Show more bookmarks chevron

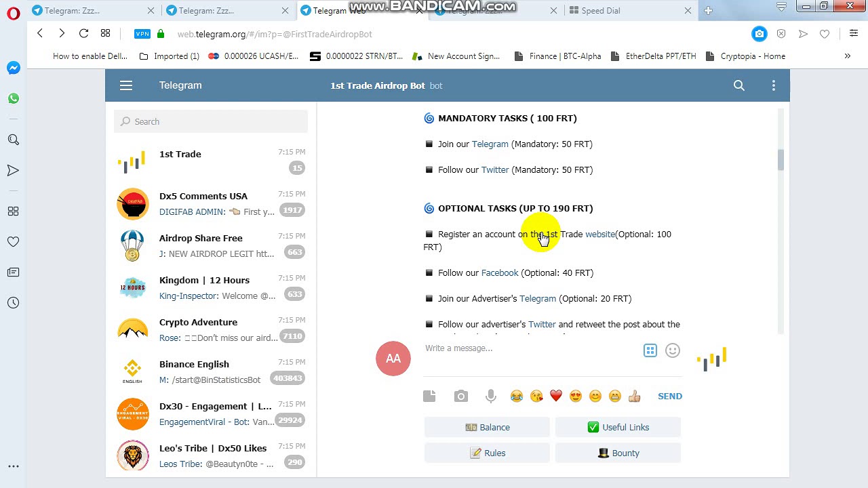point(848,56)
